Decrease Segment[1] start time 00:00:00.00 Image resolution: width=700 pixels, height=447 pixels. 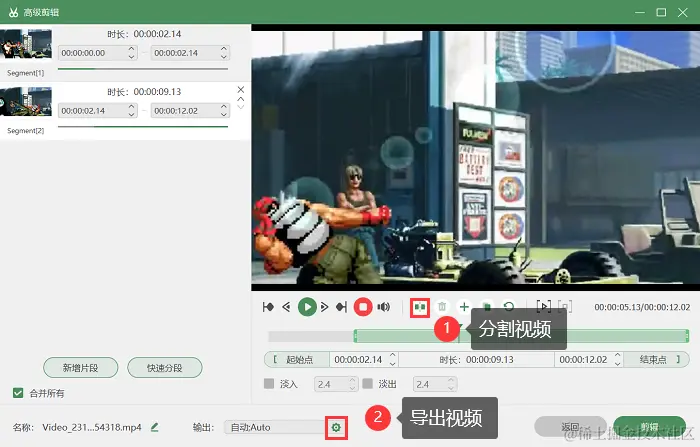(x=131, y=57)
